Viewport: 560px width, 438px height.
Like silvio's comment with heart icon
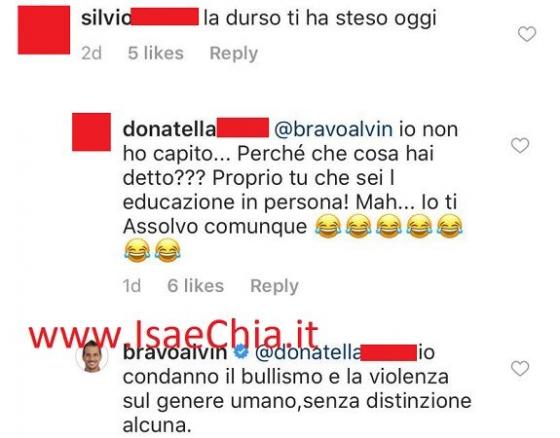tap(527, 34)
